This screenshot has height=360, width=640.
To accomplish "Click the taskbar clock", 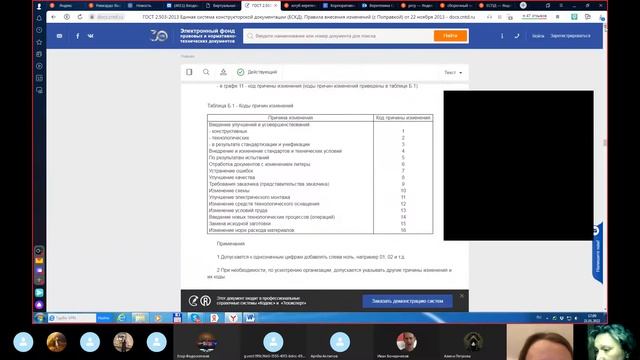I will point(592,318).
